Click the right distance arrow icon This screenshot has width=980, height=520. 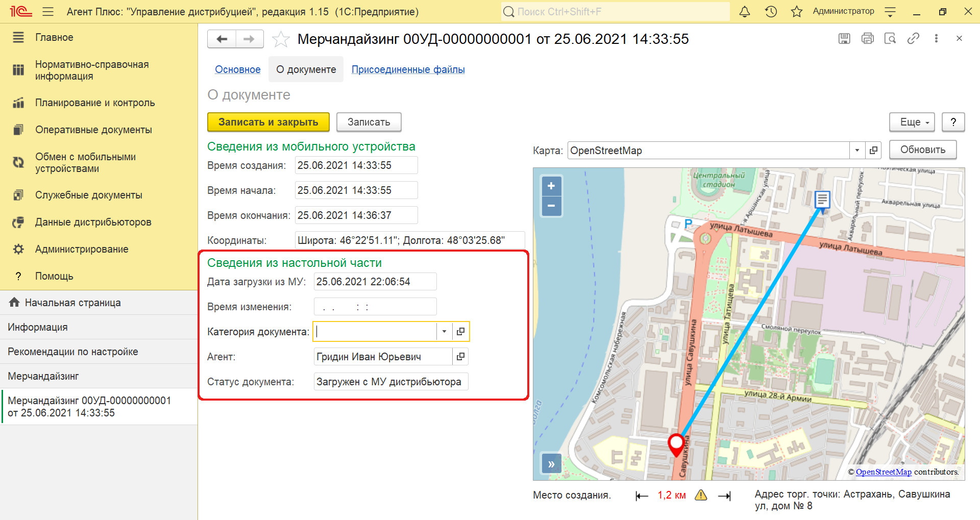pyautogui.click(x=724, y=496)
